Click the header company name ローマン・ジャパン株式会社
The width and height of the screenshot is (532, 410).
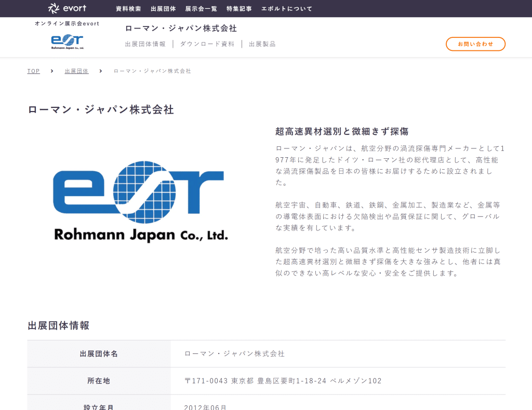tap(181, 29)
